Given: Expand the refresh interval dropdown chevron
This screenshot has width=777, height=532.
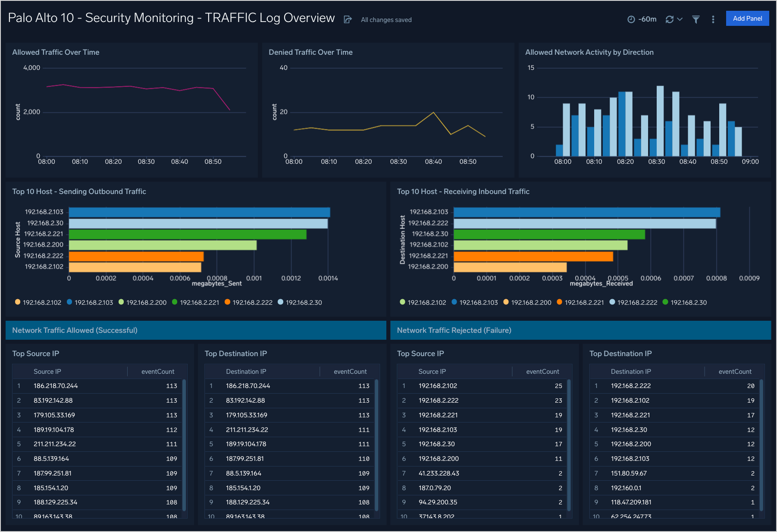Looking at the screenshot, I should coord(679,19).
